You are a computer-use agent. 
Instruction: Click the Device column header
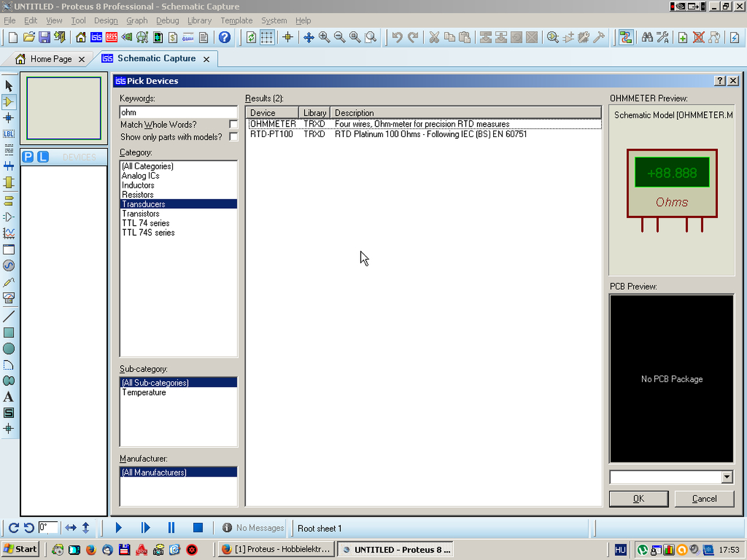tap(272, 113)
